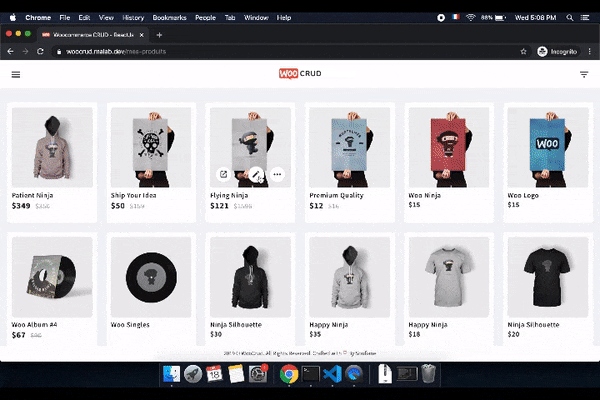
Task: Open the Chrome app menu
Action: coord(38,18)
